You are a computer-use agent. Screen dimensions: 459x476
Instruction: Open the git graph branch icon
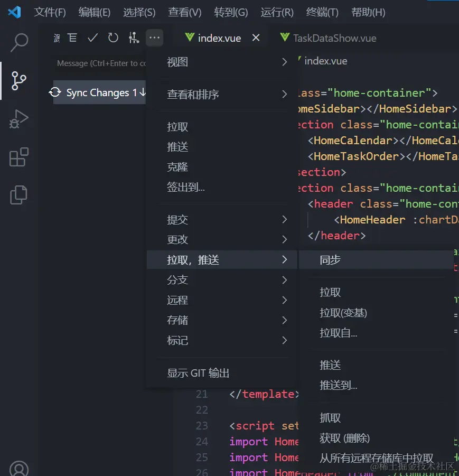point(134,38)
